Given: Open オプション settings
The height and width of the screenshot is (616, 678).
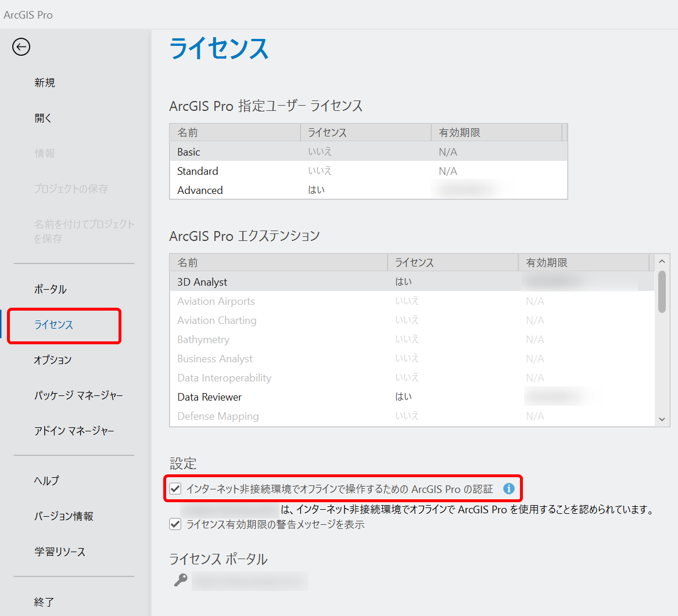Looking at the screenshot, I should click(53, 361).
